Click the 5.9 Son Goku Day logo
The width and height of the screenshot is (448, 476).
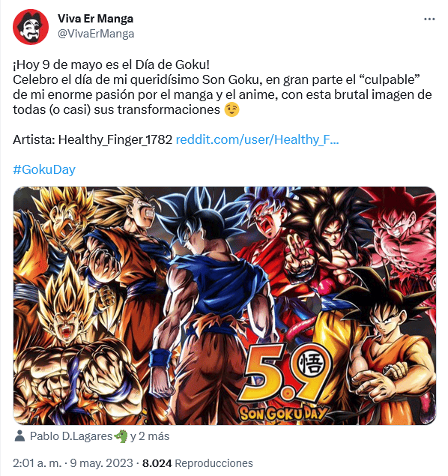(284, 382)
